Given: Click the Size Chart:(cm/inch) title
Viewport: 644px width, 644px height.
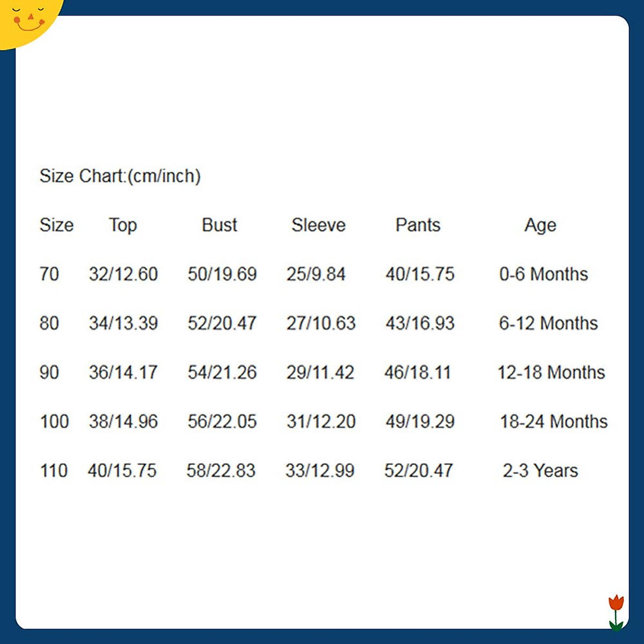Looking at the screenshot, I should pos(120,176).
